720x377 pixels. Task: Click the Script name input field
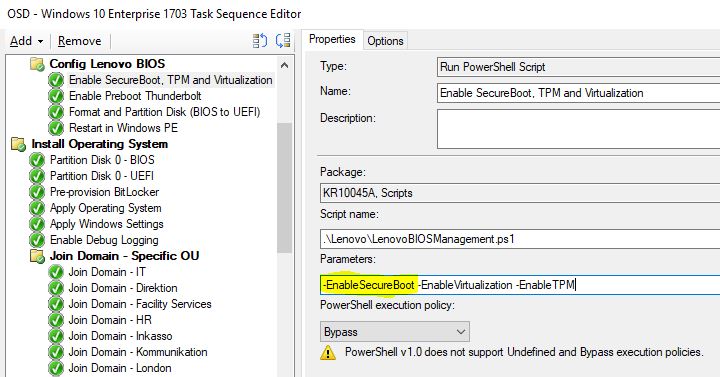tap(520, 239)
